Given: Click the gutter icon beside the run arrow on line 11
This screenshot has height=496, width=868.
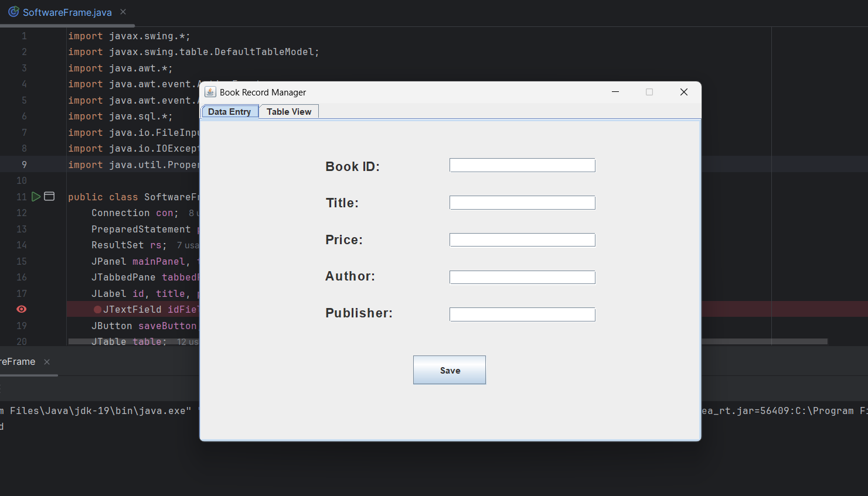Looking at the screenshot, I should pos(49,197).
